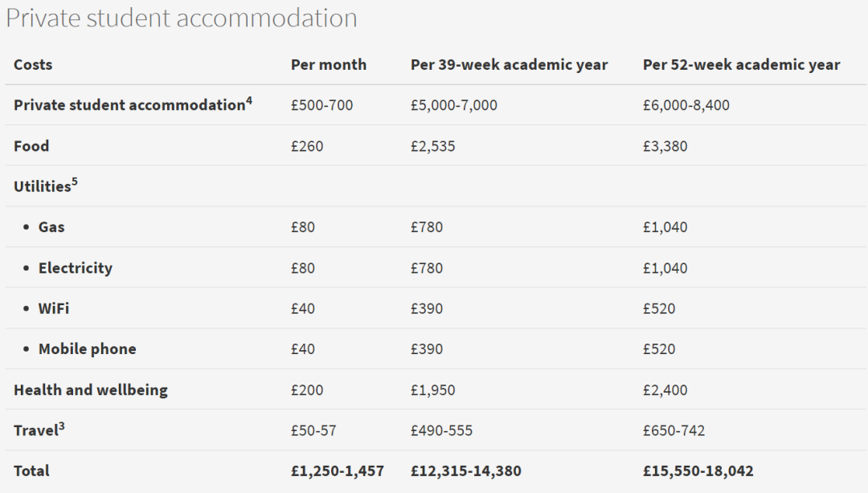This screenshot has height=493, width=868.
Task: Click the £500-700 monthly accommodation cost
Action: [321, 105]
